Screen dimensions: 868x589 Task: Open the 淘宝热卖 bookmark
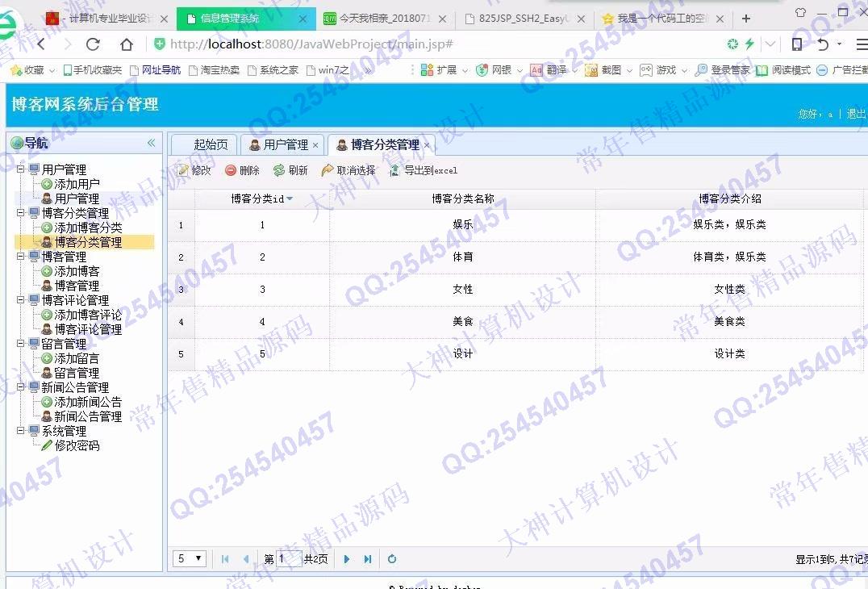[215, 70]
